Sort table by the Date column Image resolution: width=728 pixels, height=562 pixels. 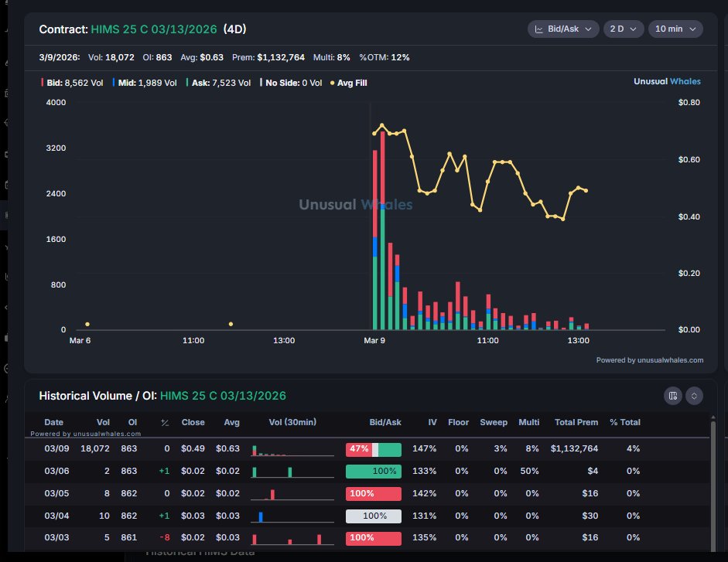(54, 422)
